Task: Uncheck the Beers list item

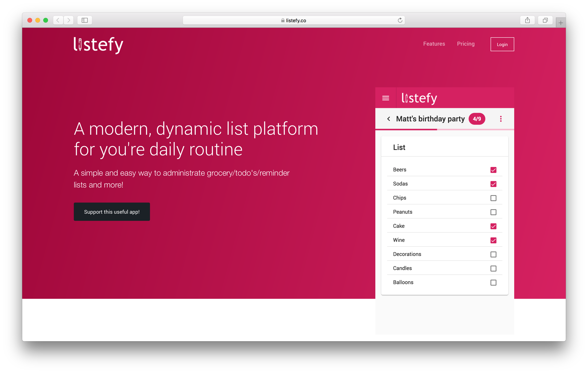Action: pos(494,170)
